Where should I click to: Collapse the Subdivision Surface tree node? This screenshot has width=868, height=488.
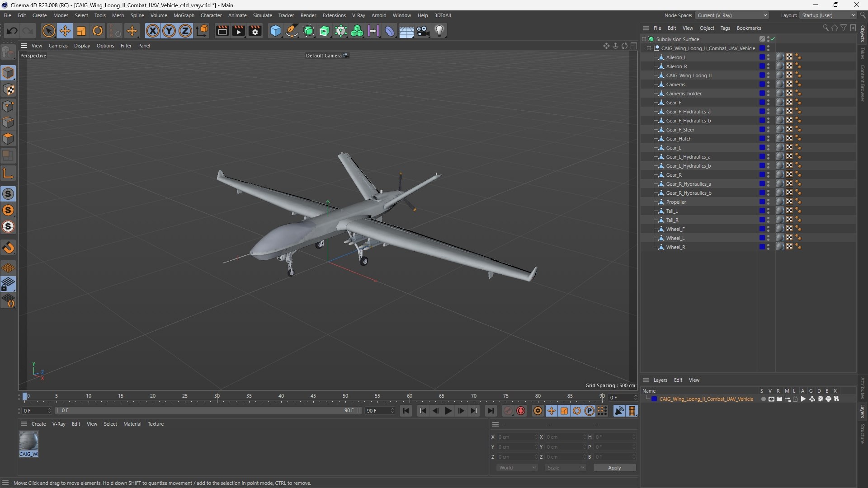[x=644, y=39]
